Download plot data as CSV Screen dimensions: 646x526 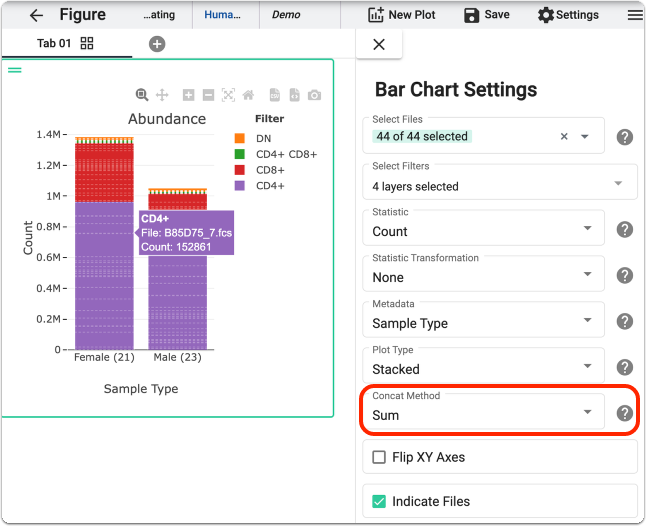pyautogui.click(x=275, y=95)
